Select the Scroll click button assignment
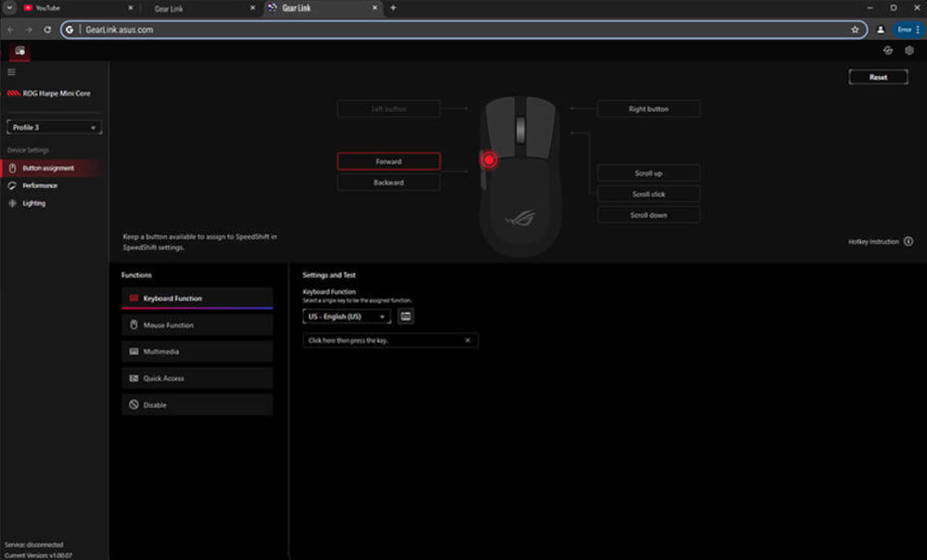This screenshot has height=560, width=927. [649, 193]
